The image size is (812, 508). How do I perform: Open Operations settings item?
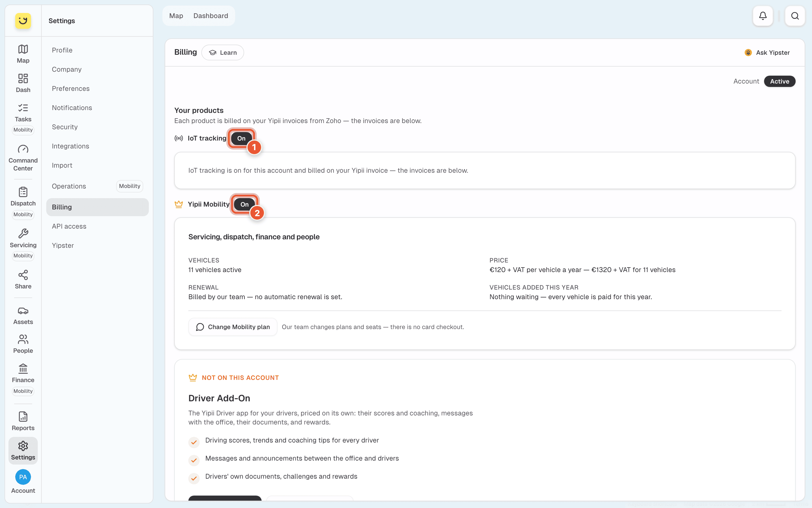coord(97,186)
